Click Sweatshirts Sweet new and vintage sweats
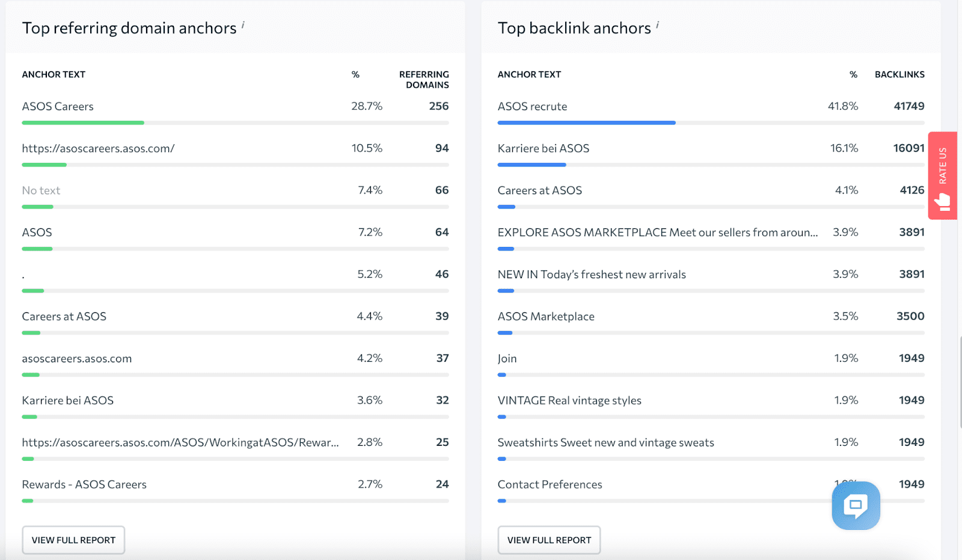This screenshot has width=962, height=560. tap(606, 443)
